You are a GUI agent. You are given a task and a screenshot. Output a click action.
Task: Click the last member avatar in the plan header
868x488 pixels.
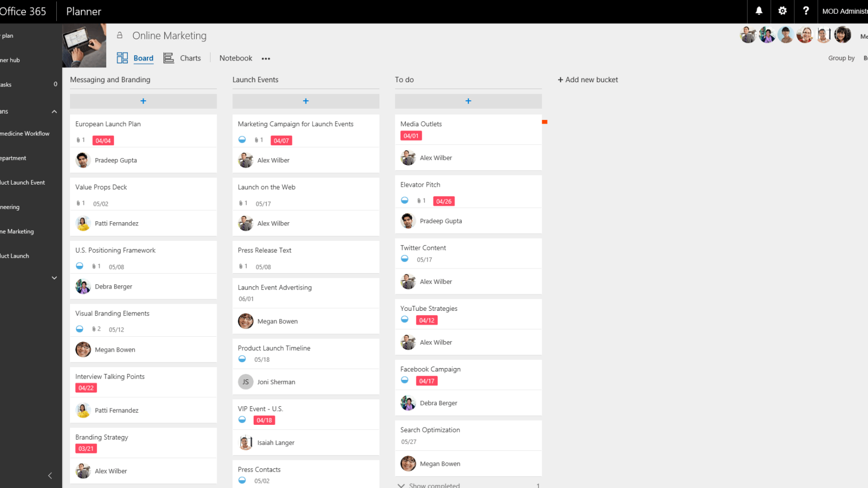(x=843, y=35)
